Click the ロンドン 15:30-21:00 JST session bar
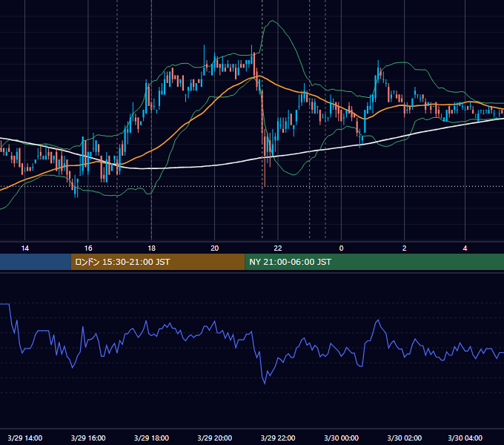504x445 pixels. coord(158,262)
